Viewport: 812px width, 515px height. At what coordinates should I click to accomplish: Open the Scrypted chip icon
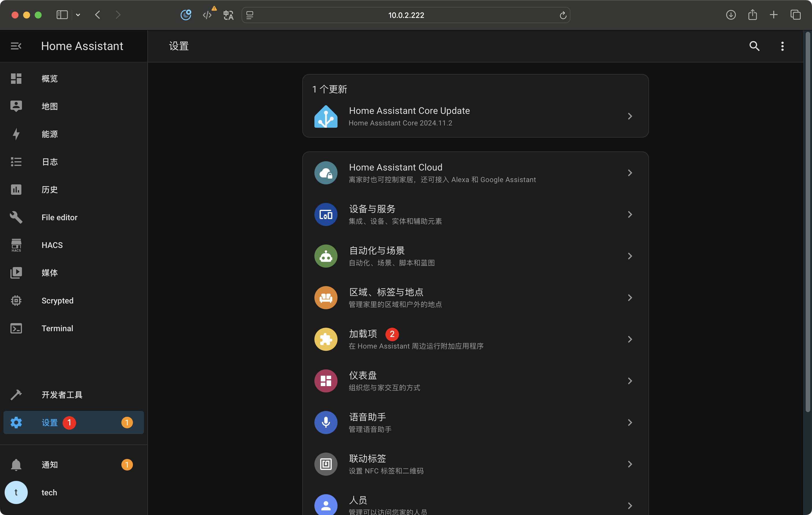[x=16, y=301]
